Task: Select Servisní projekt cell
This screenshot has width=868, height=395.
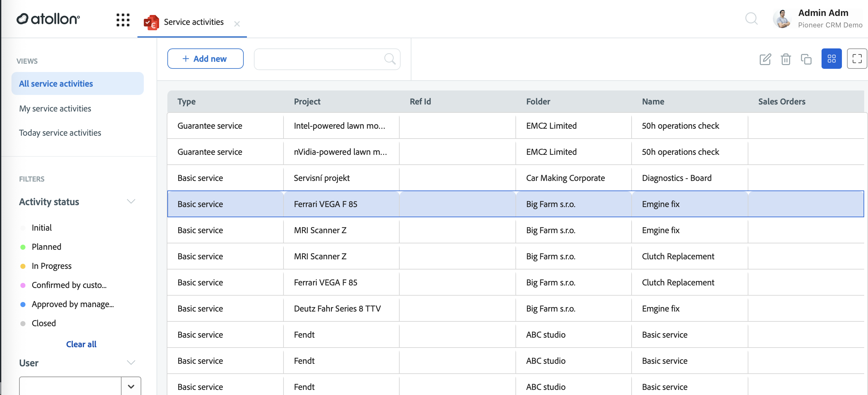Action: pos(341,178)
